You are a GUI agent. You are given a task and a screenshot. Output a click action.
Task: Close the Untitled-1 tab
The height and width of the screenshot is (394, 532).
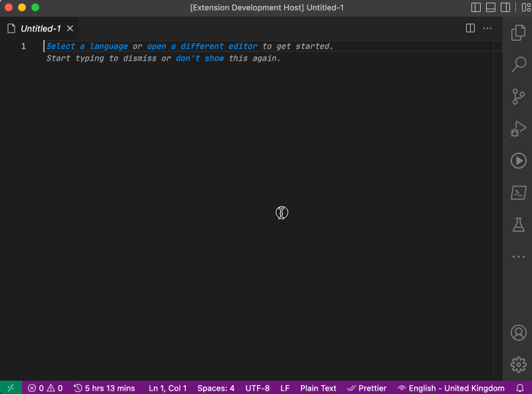click(70, 29)
